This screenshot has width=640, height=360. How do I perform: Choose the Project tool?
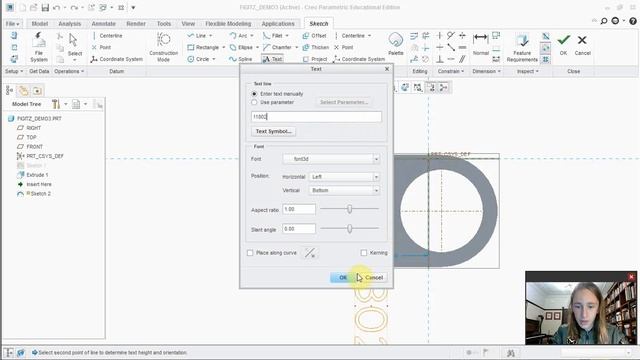click(x=315, y=59)
